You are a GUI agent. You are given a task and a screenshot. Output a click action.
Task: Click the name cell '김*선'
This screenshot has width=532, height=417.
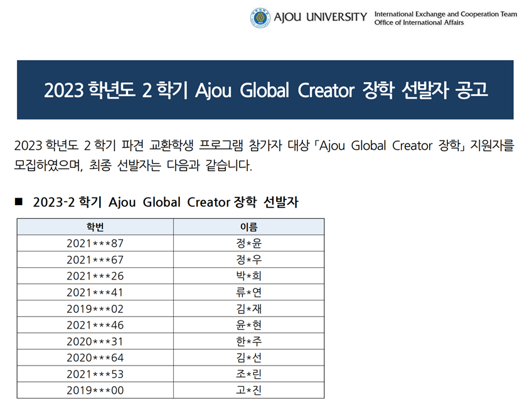click(x=249, y=357)
